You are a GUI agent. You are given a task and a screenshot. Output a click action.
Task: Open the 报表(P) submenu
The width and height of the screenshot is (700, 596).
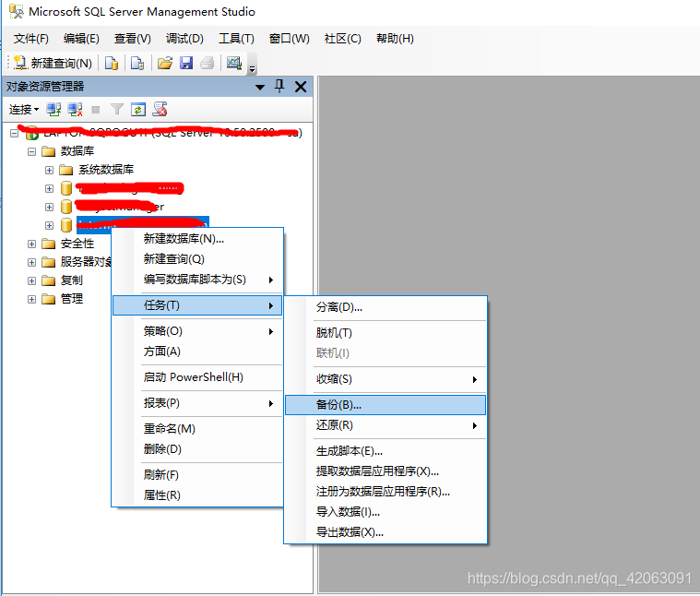point(197,403)
